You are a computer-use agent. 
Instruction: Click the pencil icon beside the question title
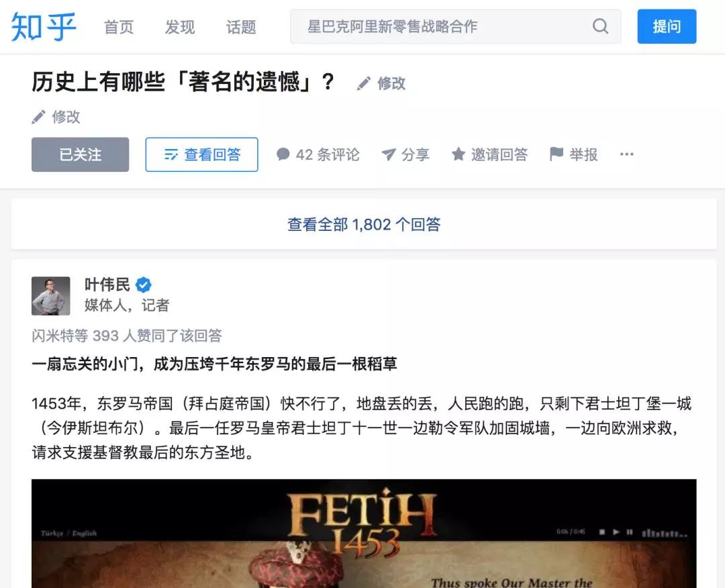point(364,83)
